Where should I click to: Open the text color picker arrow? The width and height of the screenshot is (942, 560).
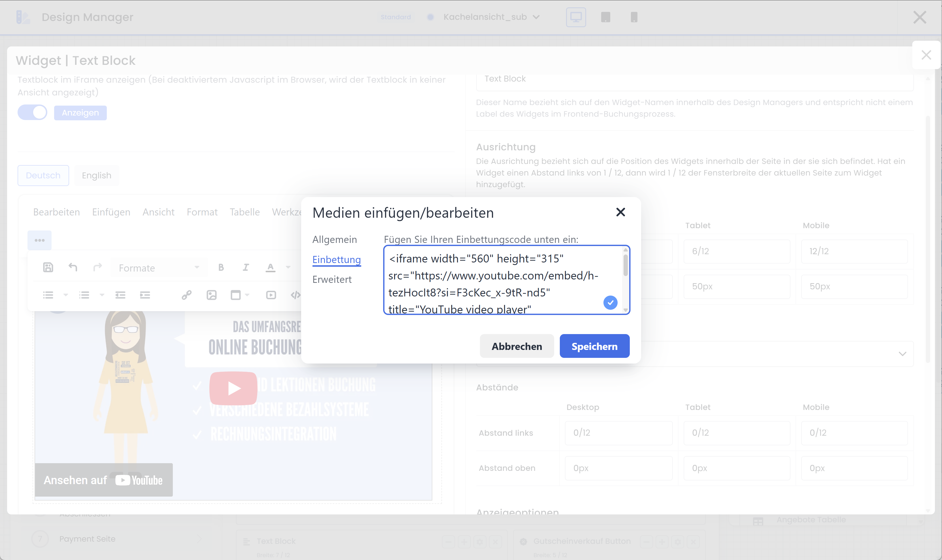[288, 268]
